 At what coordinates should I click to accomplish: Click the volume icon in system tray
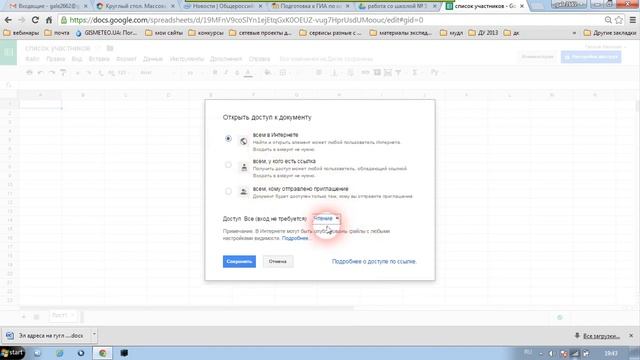point(551,353)
